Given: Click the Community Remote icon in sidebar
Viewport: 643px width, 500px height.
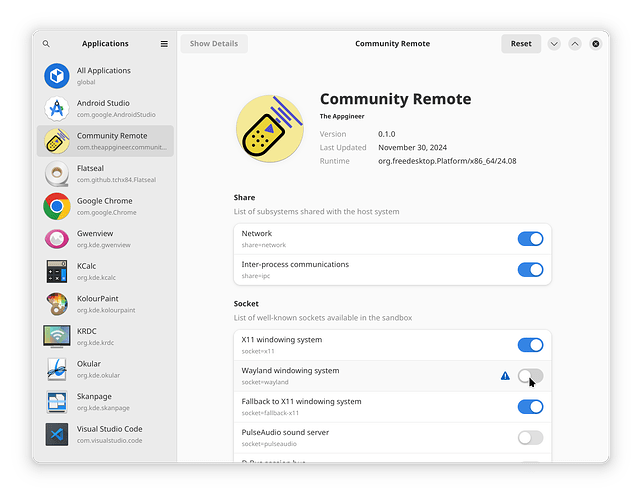Looking at the screenshot, I should point(57,141).
